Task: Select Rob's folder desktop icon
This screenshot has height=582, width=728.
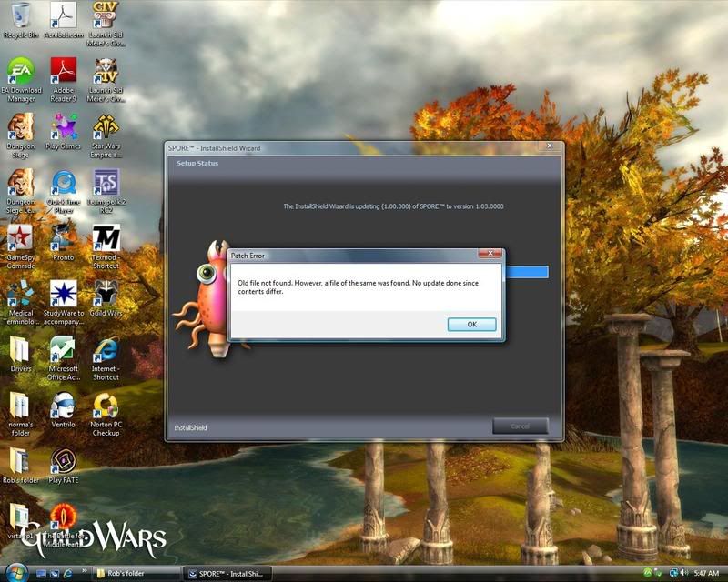Action: [21, 467]
